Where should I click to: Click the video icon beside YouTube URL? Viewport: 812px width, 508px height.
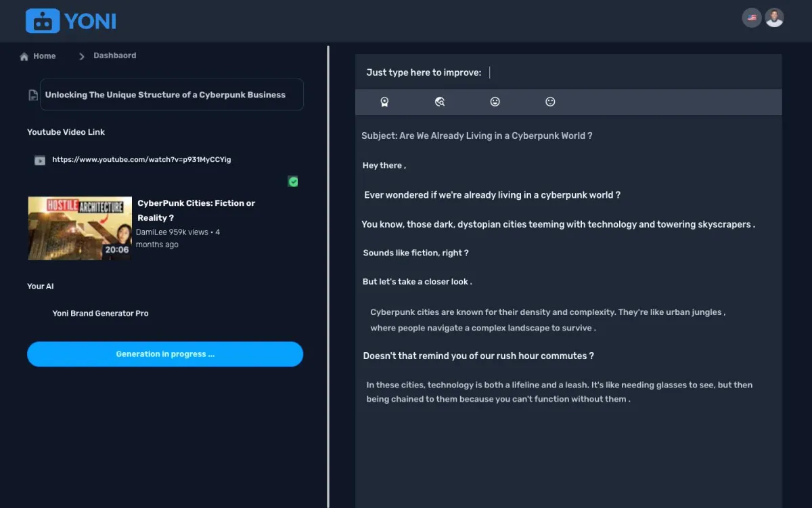coord(40,161)
